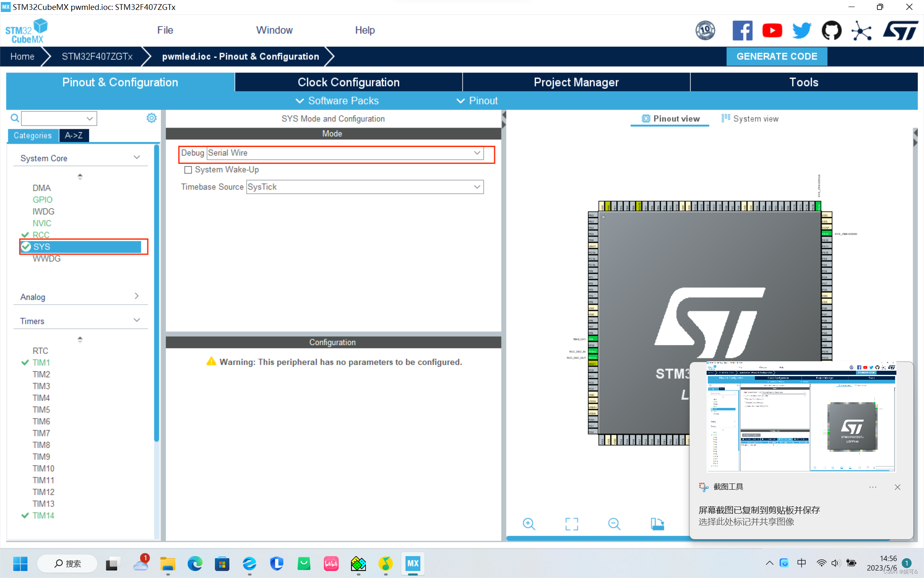Click the sort arrow under System Core

point(80,176)
